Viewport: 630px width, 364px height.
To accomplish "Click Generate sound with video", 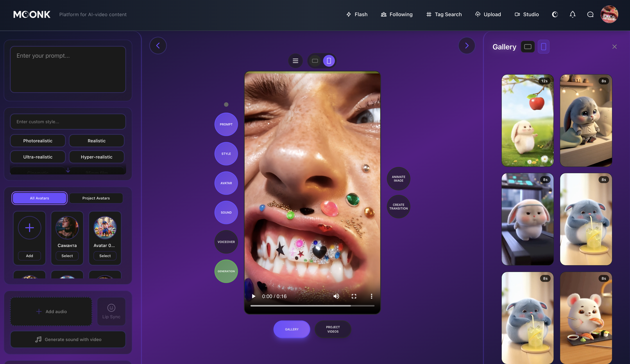I will tap(68, 339).
